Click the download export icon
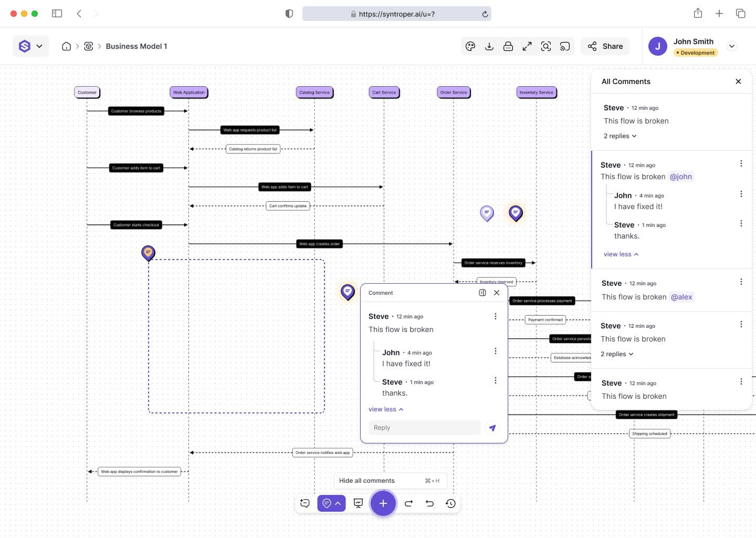The width and height of the screenshot is (756, 538). [489, 46]
